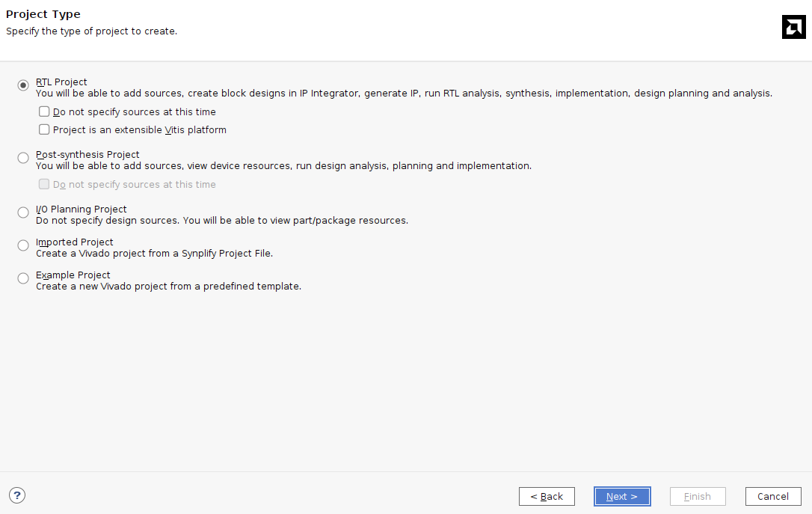Image resolution: width=812 pixels, height=514 pixels.
Task: Select Example Project radio button
Action: coord(23,278)
